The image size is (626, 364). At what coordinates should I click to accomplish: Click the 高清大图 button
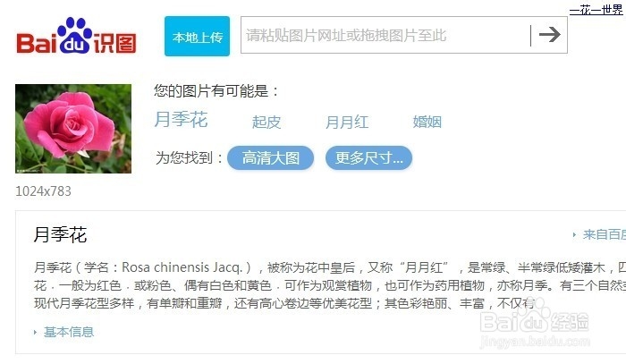coord(270,158)
